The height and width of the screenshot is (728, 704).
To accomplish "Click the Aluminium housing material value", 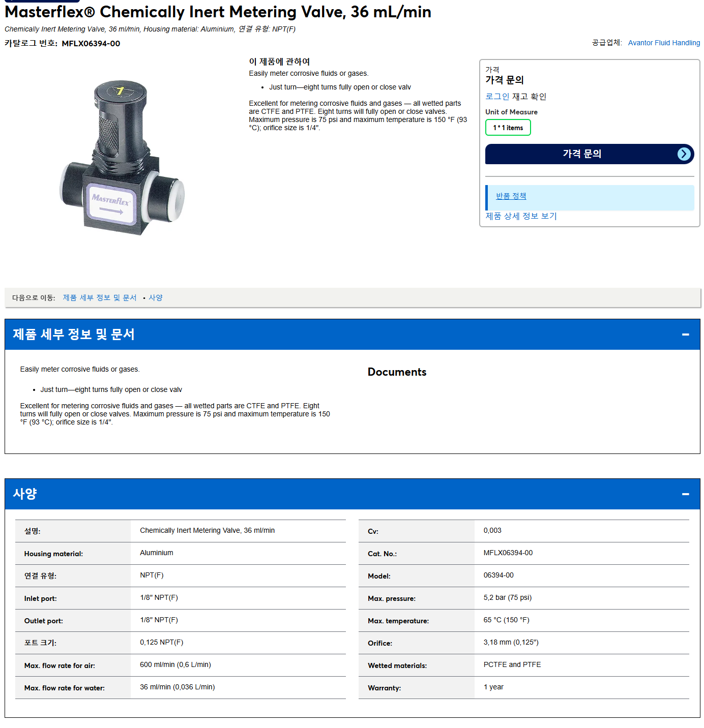I will (x=157, y=553).
